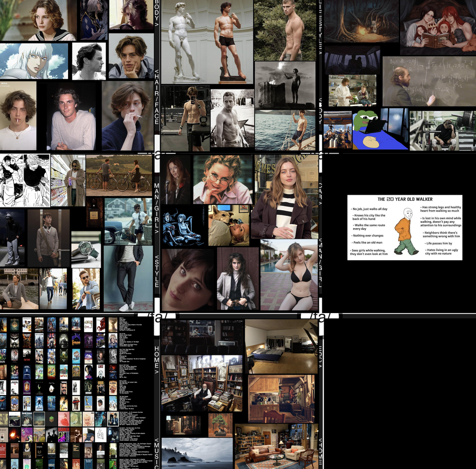Viewport: 476px width, 469px height.
Task: Click the Minecraft grass block album cover
Action: point(51,419)
